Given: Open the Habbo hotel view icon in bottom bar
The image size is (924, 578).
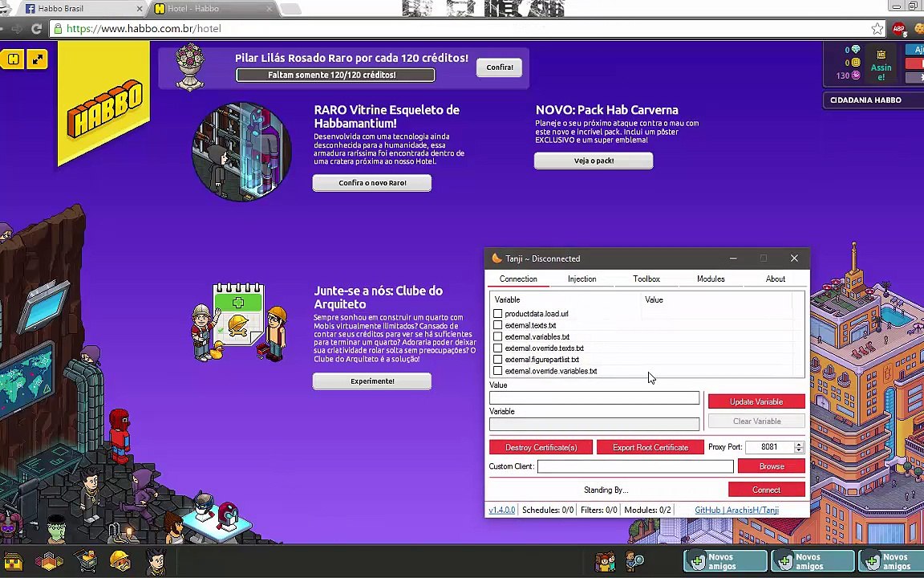Looking at the screenshot, I should pos(13,561).
